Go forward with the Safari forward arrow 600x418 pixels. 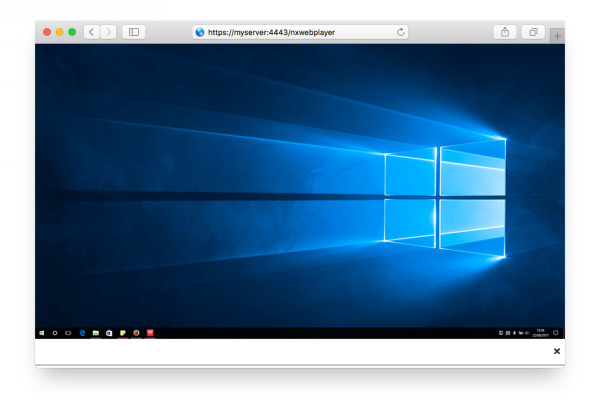tap(108, 32)
